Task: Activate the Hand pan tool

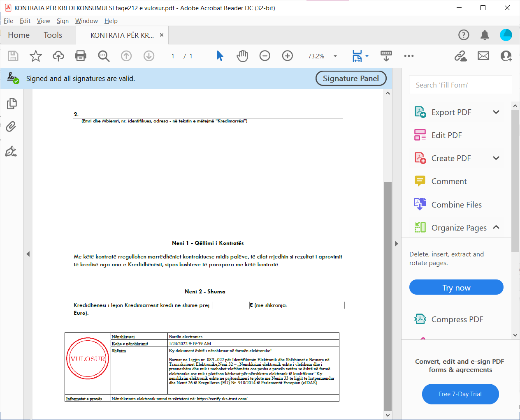Action: 242,56
